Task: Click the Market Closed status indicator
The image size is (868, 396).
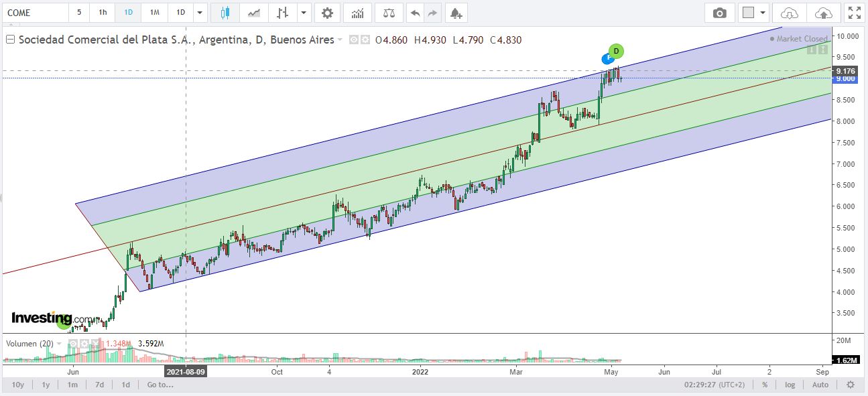Action: pyautogui.click(x=799, y=39)
